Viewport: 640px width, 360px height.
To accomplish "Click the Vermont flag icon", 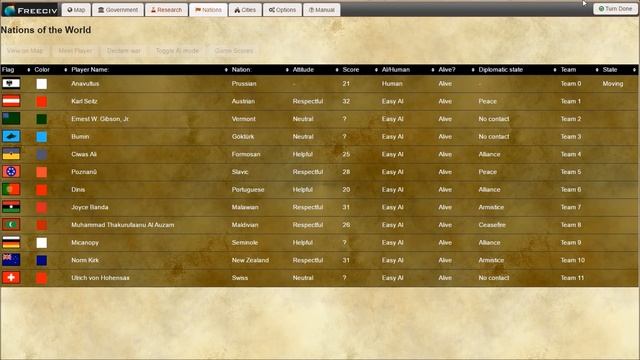I will (11, 119).
